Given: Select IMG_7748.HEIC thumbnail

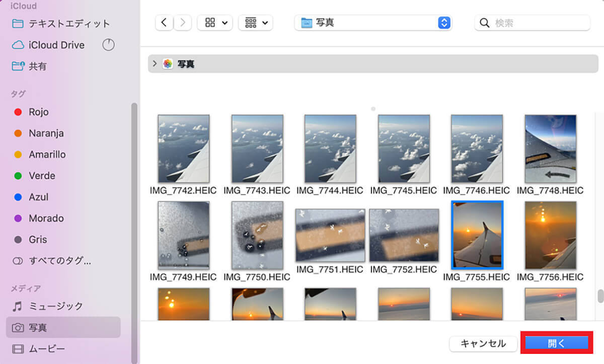Looking at the screenshot, I should pos(550,149).
